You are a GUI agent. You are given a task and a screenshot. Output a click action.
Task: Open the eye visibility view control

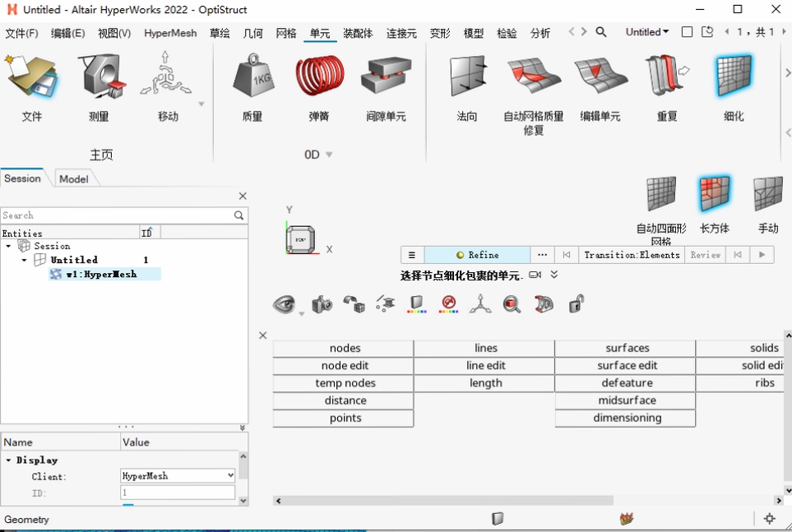285,304
